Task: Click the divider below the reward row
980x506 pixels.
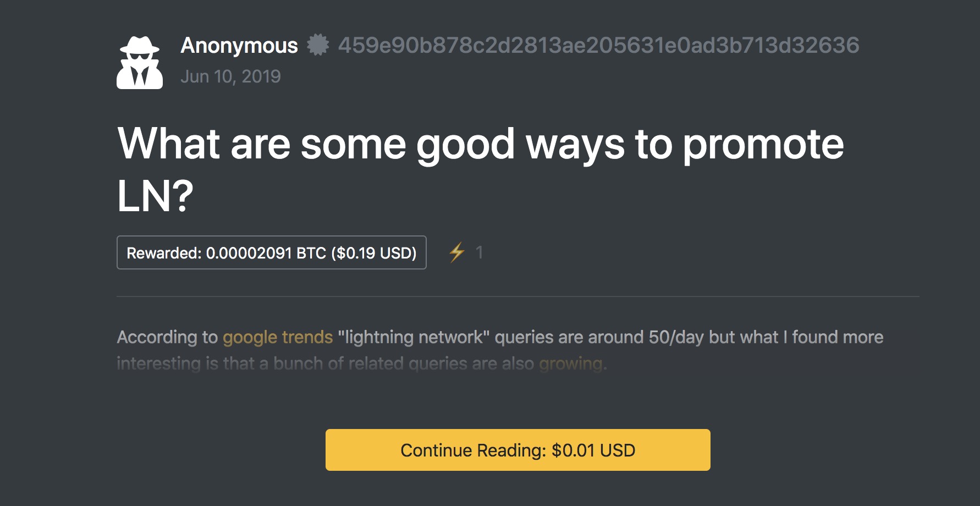Action: click(x=518, y=296)
